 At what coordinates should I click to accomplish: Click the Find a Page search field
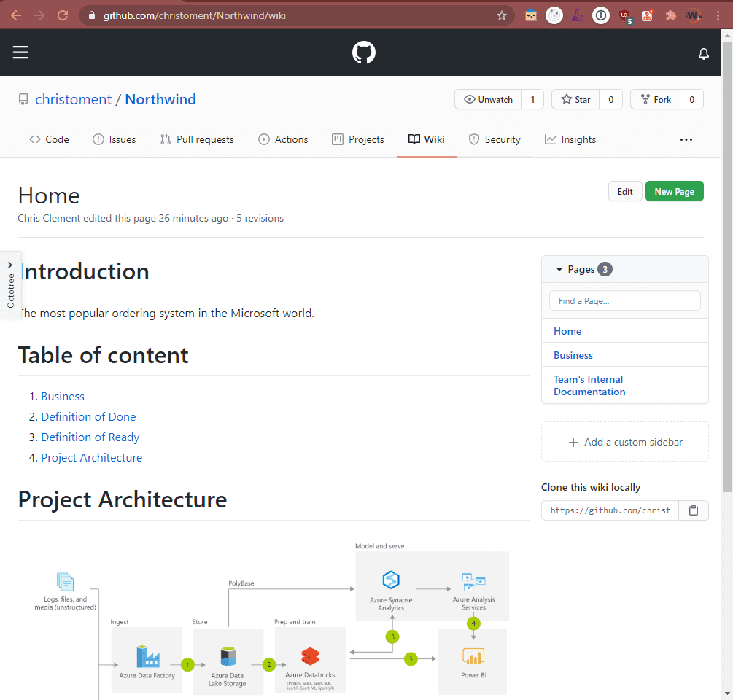tap(624, 300)
